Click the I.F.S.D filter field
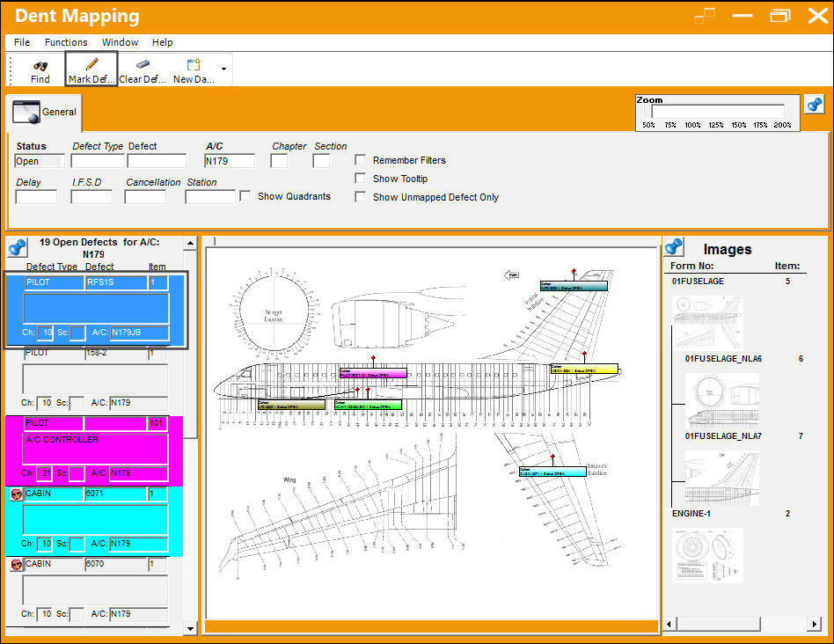 91,197
